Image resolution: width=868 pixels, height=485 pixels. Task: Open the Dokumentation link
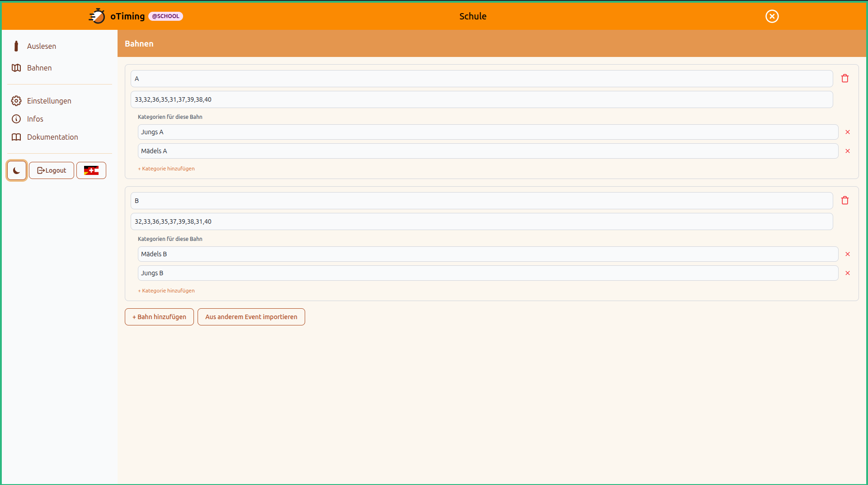pyautogui.click(x=52, y=137)
